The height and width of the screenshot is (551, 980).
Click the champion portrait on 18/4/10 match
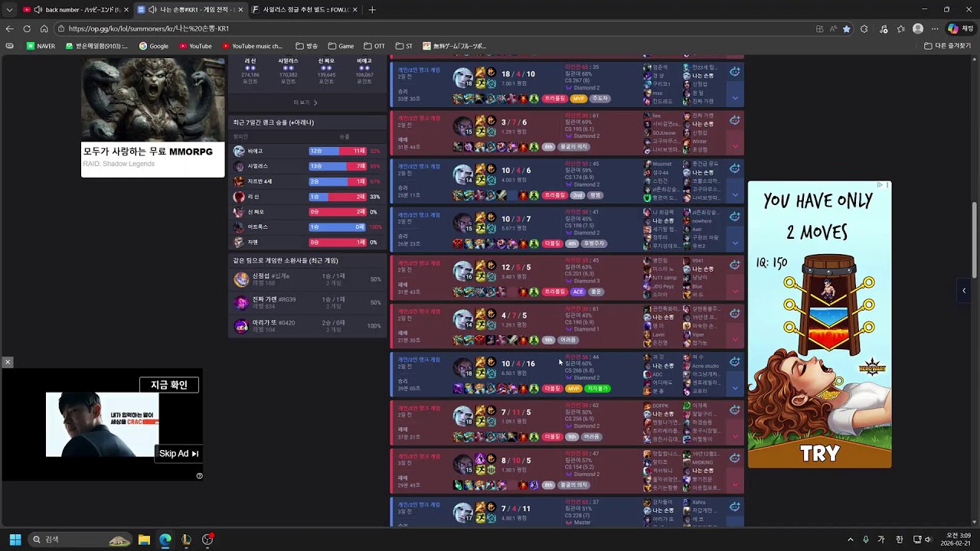pos(462,77)
